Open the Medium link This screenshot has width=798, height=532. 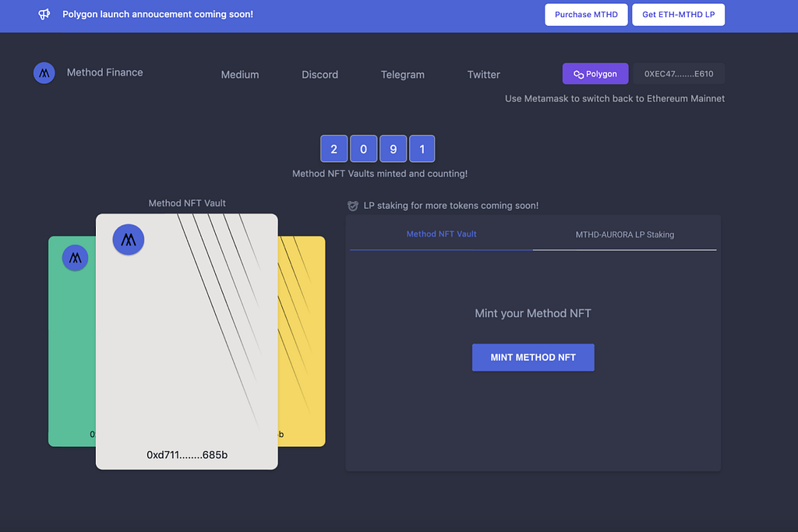tap(240, 75)
